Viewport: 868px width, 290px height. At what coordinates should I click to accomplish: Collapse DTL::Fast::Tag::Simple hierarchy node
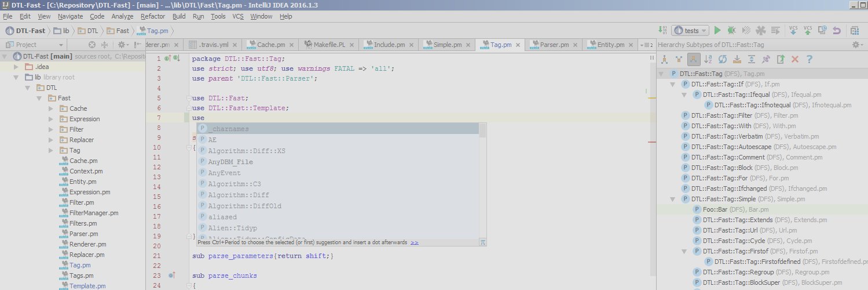(673, 199)
